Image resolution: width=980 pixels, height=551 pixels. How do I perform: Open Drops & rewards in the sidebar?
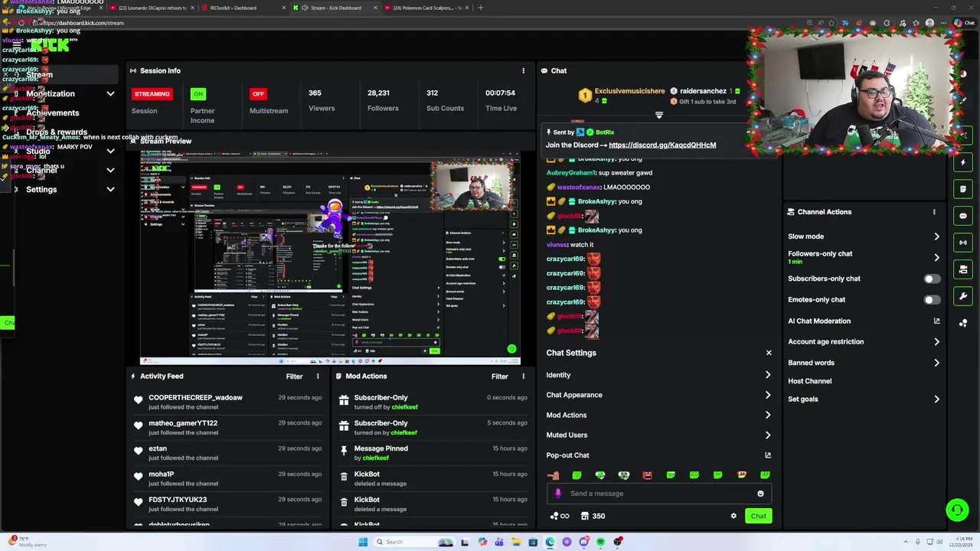(x=56, y=132)
